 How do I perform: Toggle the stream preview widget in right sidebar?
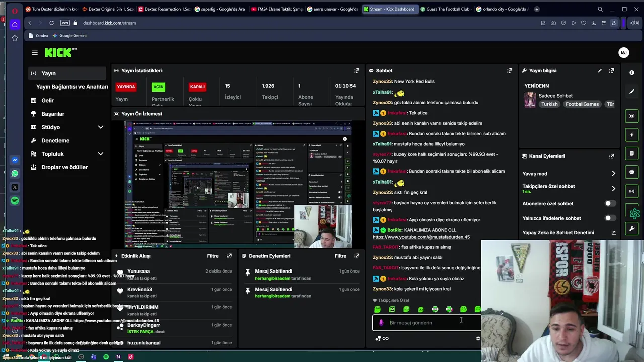[632, 116]
